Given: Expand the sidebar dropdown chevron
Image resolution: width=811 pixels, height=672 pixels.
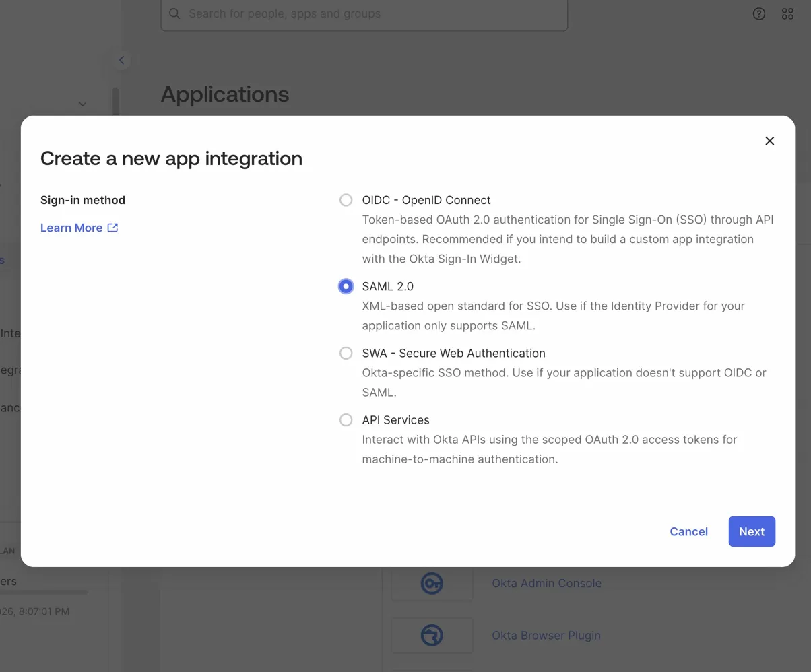Looking at the screenshot, I should tap(82, 104).
